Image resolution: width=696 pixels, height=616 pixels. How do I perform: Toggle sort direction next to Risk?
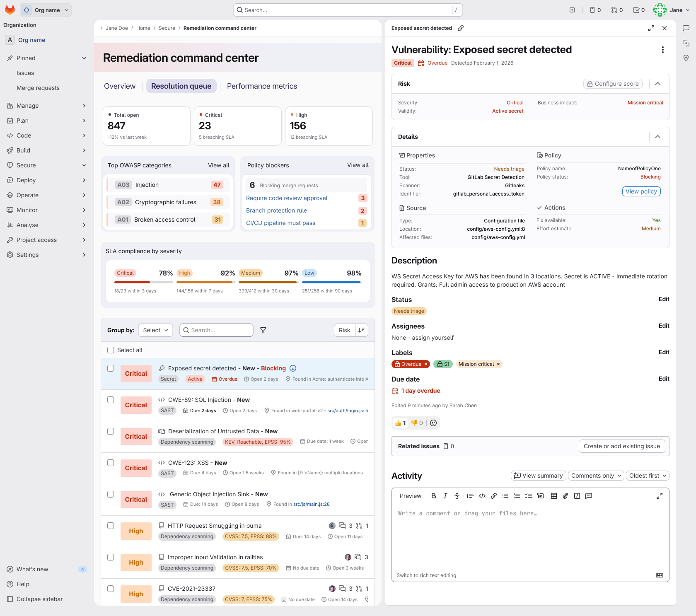click(362, 330)
